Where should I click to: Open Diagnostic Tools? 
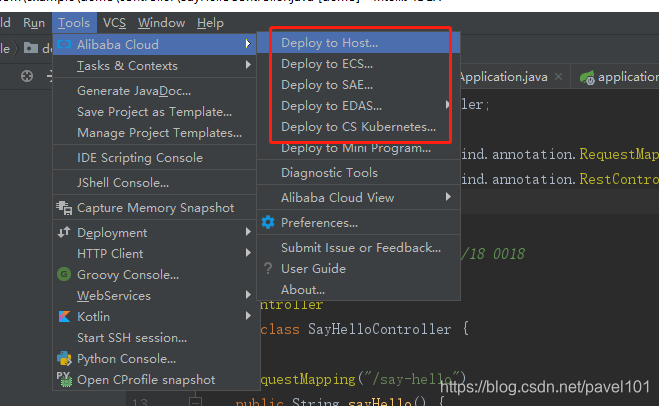(358, 173)
